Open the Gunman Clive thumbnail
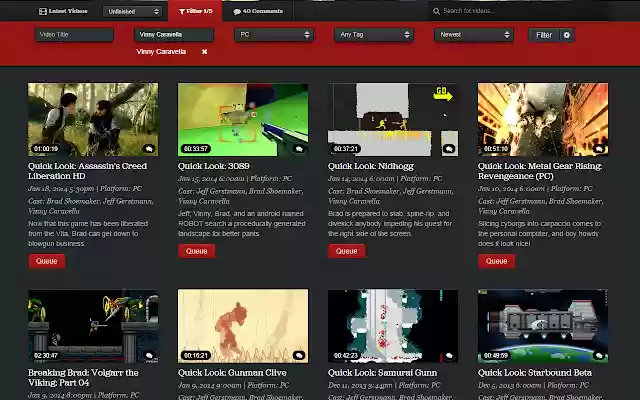Image resolution: width=640 pixels, height=400 pixels. coord(243,326)
